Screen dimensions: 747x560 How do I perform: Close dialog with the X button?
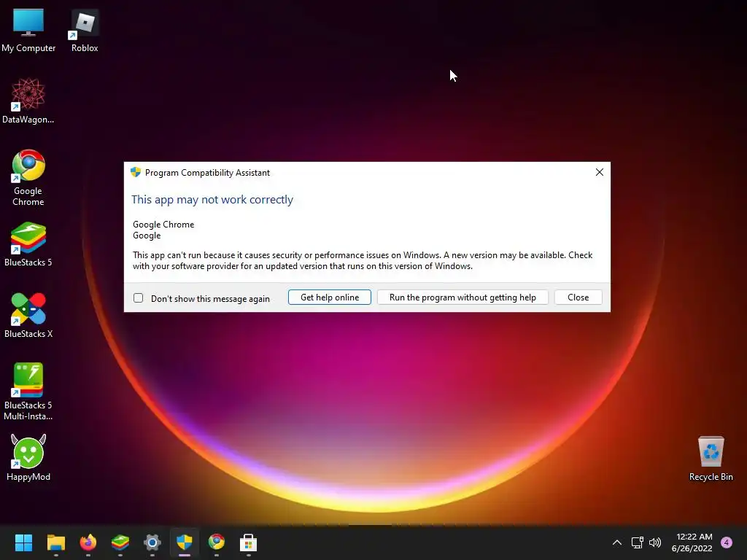pyautogui.click(x=600, y=172)
